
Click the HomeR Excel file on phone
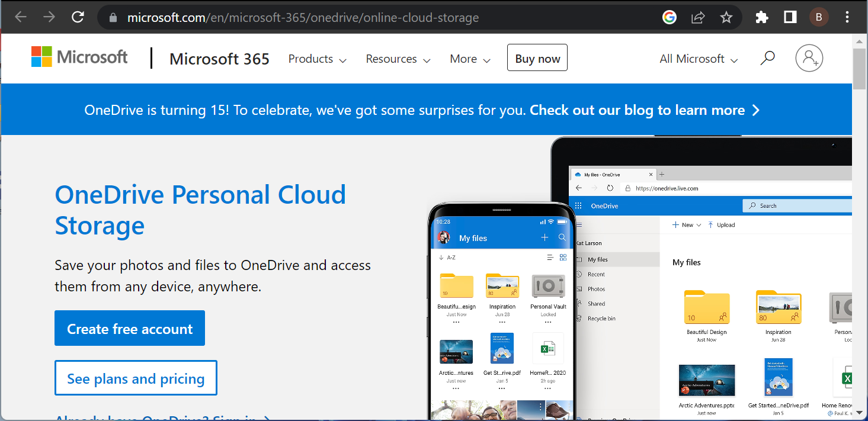548,348
